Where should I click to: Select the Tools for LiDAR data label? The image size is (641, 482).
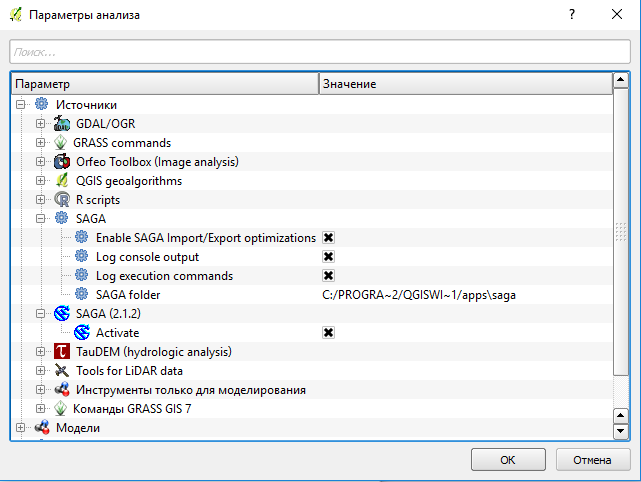click(x=129, y=371)
